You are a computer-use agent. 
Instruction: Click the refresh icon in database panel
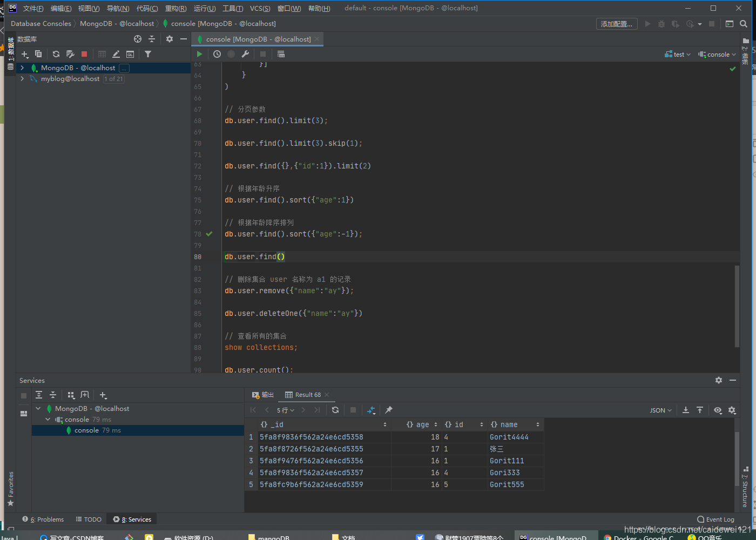click(56, 54)
